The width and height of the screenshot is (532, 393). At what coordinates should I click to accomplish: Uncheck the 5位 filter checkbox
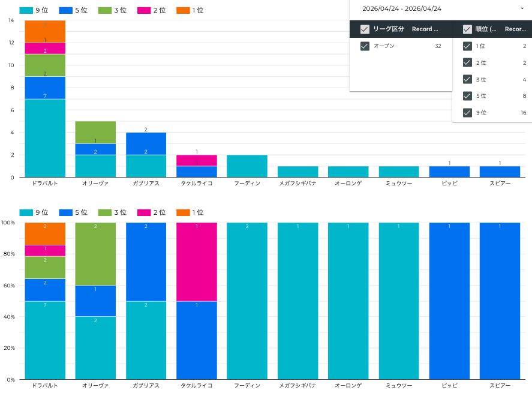tap(467, 96)
